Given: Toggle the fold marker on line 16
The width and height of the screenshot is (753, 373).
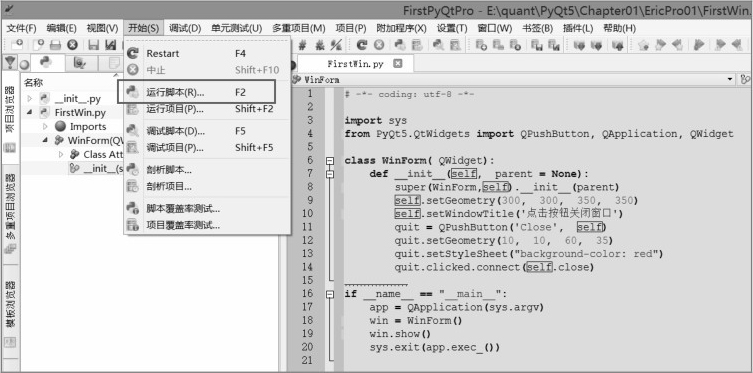Looking at the screenshot, I should (x=329, y=294).
